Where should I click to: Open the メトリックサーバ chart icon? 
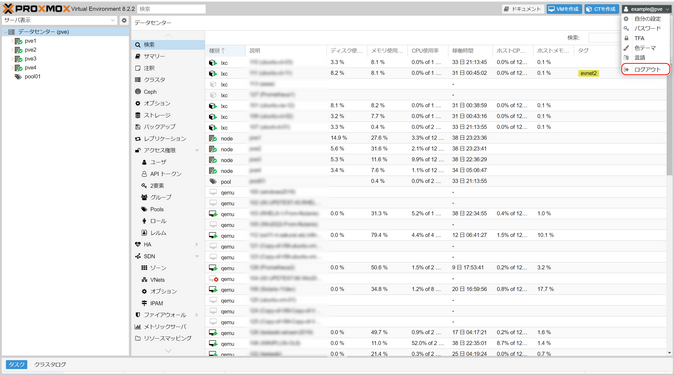pyautogui.click(x=138, y=327)
